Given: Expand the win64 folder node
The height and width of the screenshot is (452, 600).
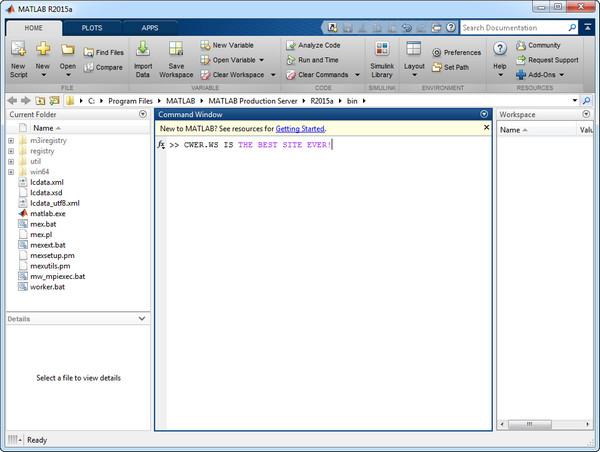Looking at the screenshot, I should pos(10,171).
